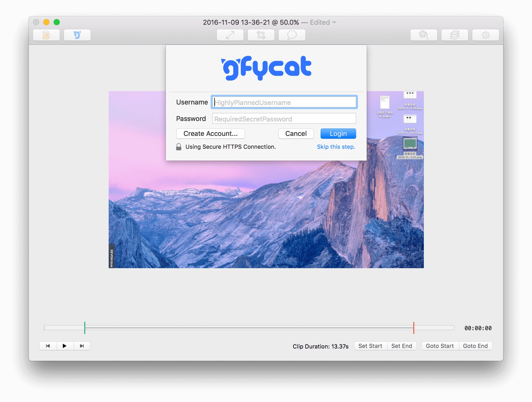
Task: Click the green start marker on timeline
Action: (x=85, y=328)
